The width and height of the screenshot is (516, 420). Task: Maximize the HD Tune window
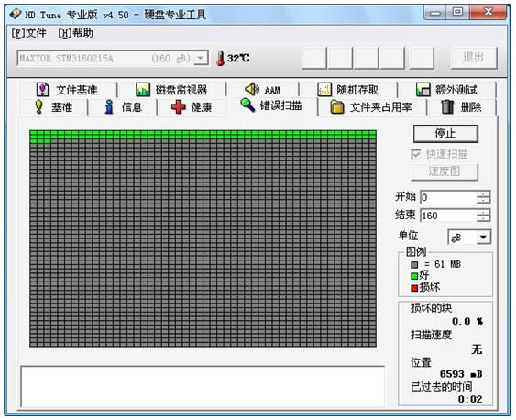coord(457,13)
